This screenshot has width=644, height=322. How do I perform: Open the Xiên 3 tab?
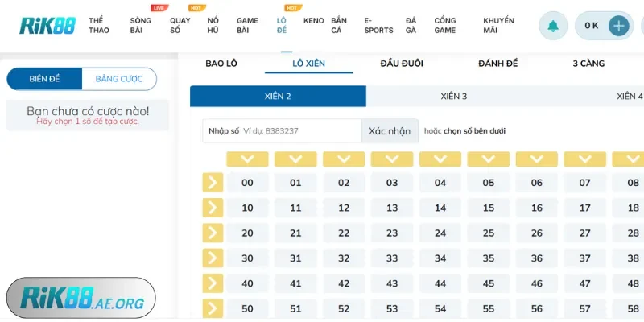454,97
